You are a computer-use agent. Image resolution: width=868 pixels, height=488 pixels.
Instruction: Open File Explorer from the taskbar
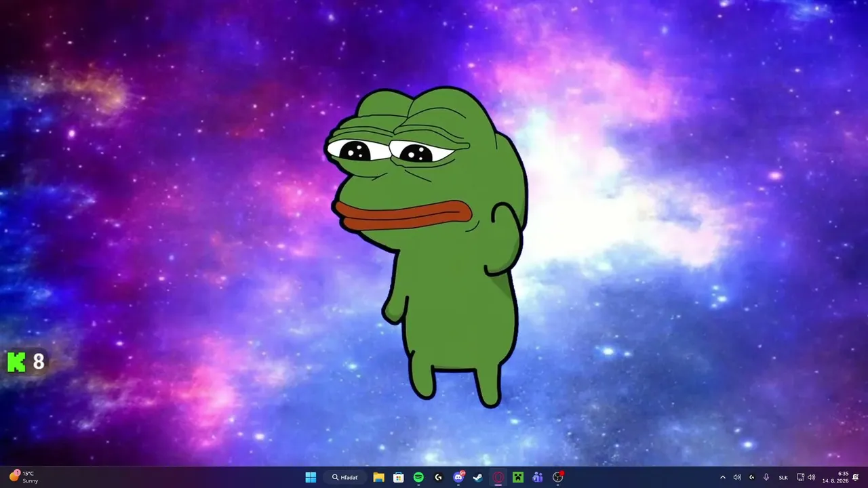[378, 477]
